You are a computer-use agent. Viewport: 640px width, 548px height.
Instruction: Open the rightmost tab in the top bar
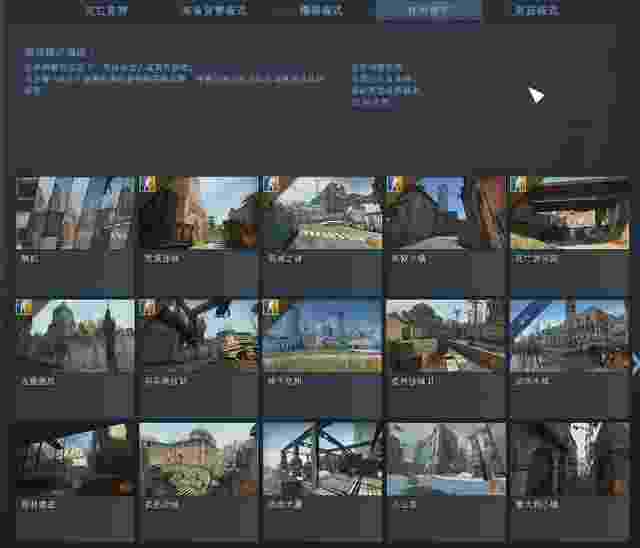coord(536,9)
